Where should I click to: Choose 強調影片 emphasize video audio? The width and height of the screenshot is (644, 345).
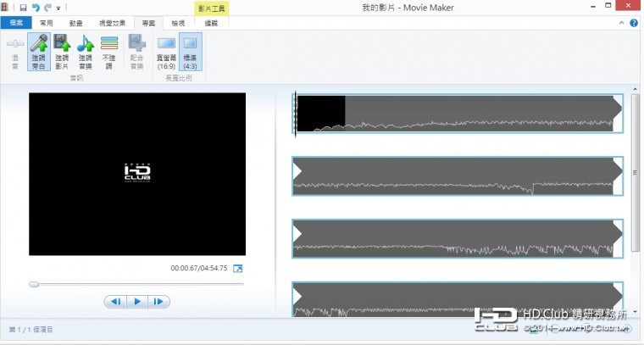pyautogui.click(x=62, y=53)
